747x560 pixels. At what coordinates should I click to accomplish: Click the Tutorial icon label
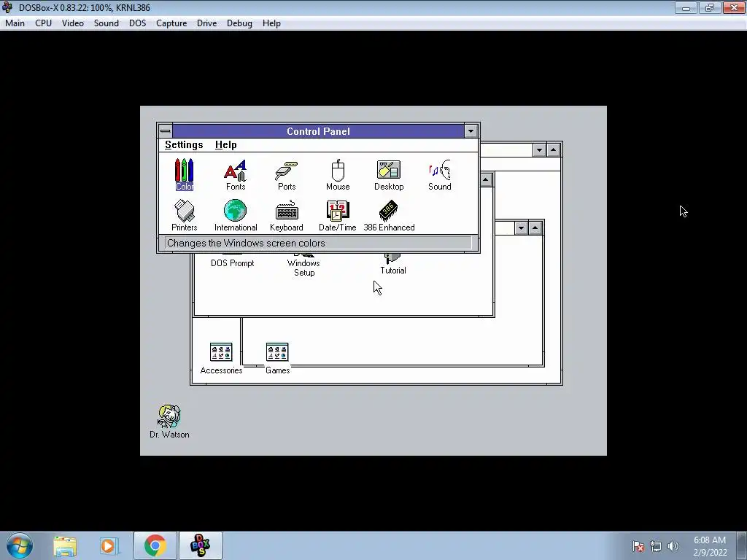click(x=393, y=271)
